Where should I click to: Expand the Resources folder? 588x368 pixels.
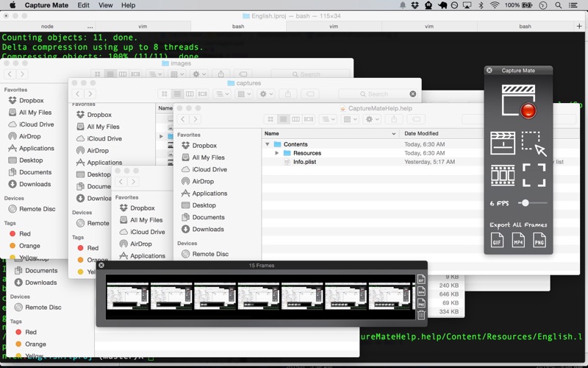pyautogui.click(x=277, y=153)
